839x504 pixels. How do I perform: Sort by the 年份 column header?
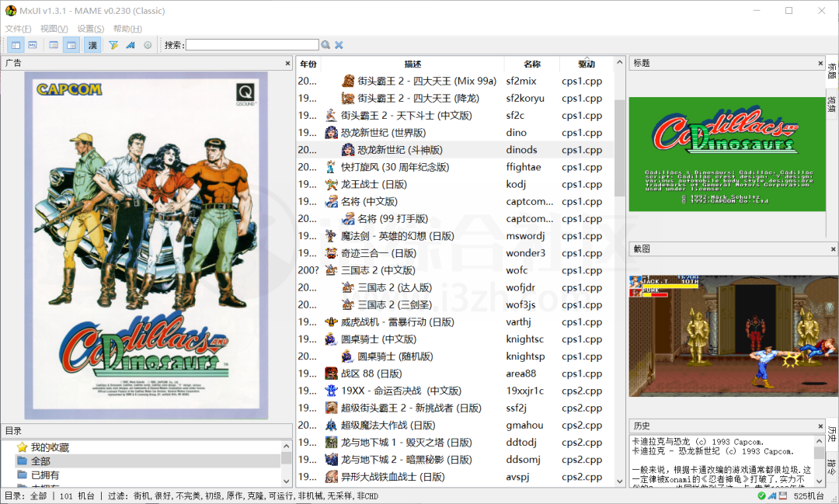click(x=308, y=64)
